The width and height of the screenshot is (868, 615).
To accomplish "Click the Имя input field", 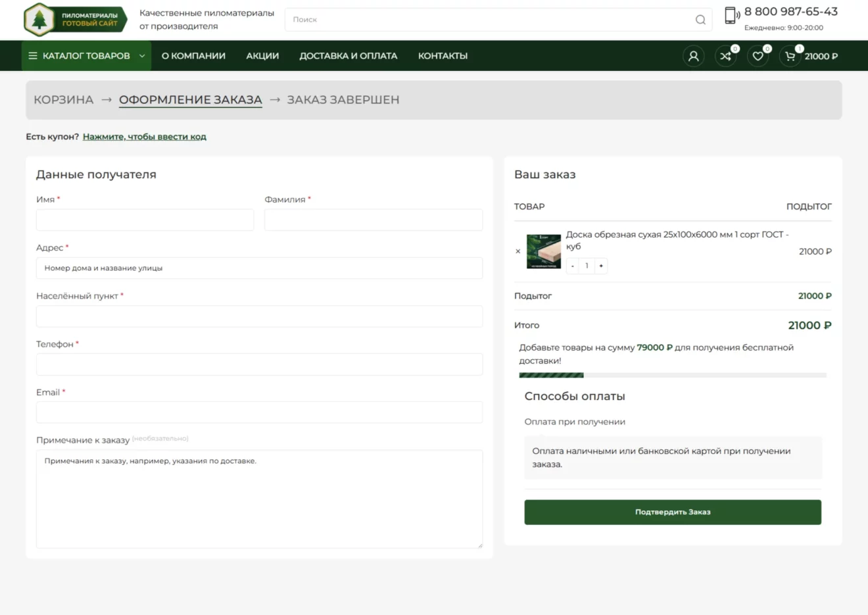I will click(x=145, y=220).
